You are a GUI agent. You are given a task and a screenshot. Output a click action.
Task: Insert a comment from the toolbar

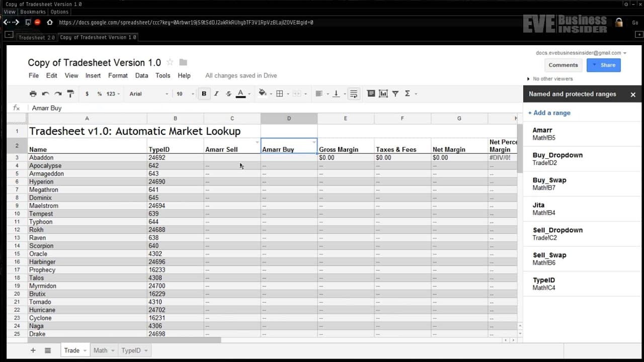pyautogui.click(x=371, y=94)
